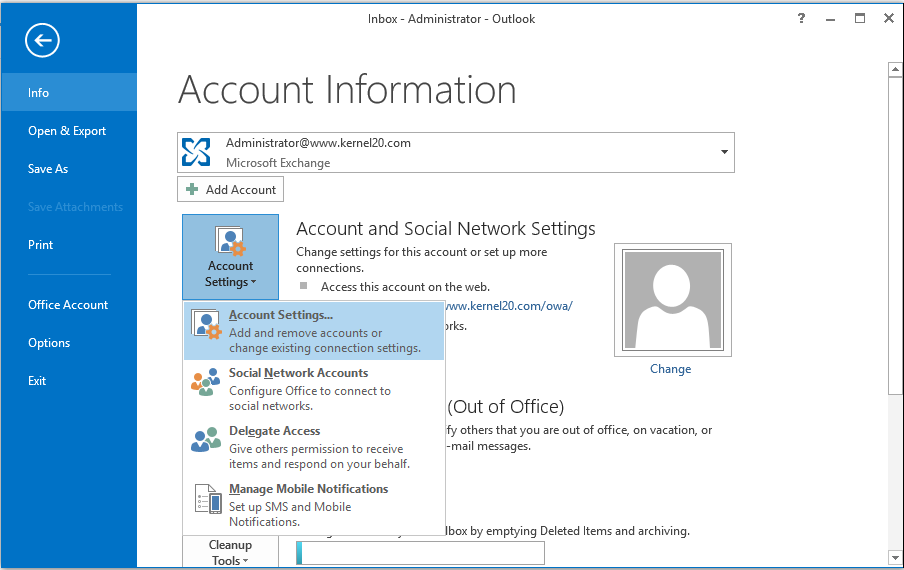Select Manage Mobile Notifications menu entry
This screenshot has height=570, width=904.
(x=314, y=505)
